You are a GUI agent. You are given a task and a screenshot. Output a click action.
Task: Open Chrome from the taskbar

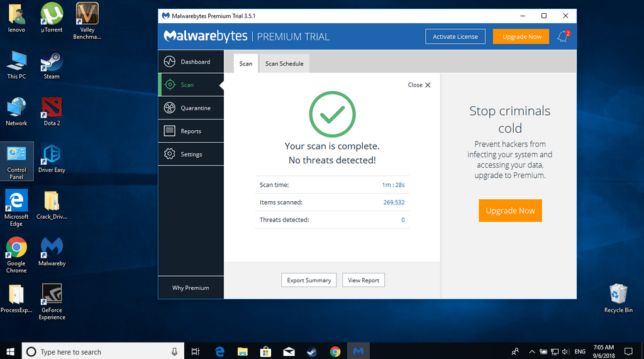[335, 351]
